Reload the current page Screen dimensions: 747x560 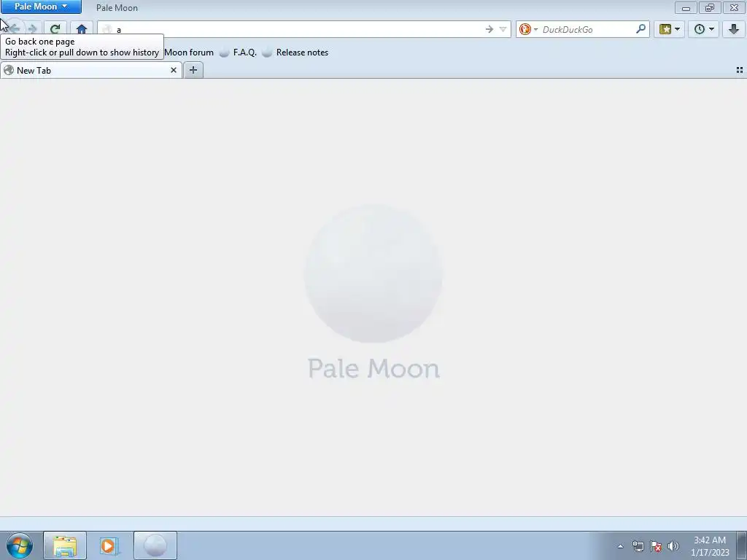click(x=55, y=29)
